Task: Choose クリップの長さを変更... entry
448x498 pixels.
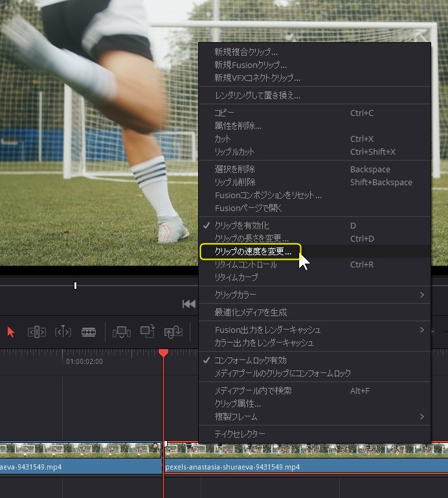Action: [315, 238]
